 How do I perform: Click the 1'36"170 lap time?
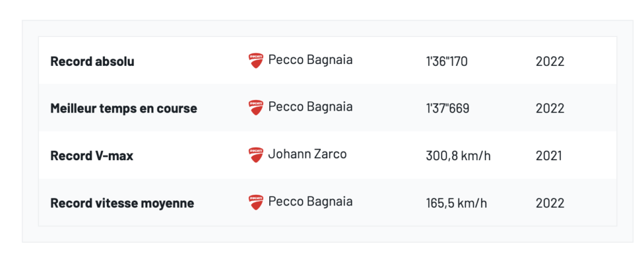click(x=447, y=62)
